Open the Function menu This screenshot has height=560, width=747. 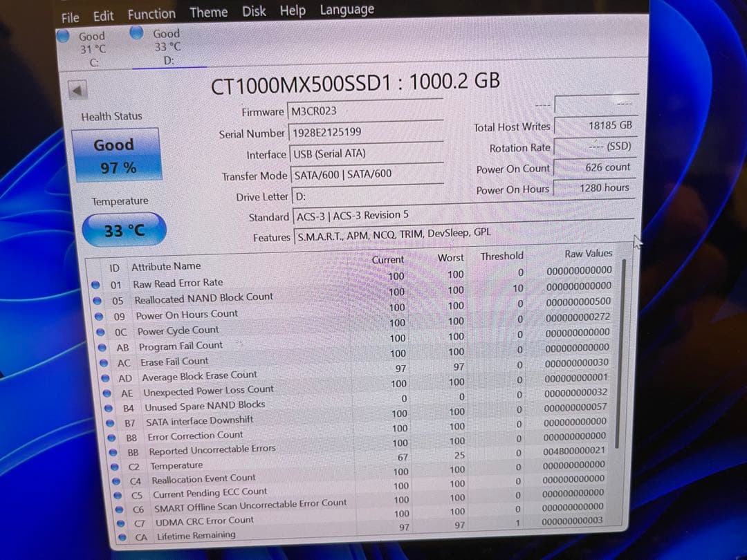(x=151, y=14)
